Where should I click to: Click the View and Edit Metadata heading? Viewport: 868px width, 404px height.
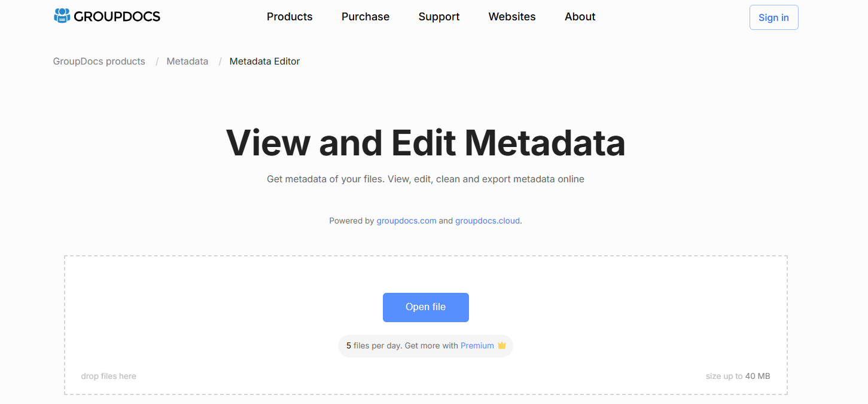(x=426, y=143)
